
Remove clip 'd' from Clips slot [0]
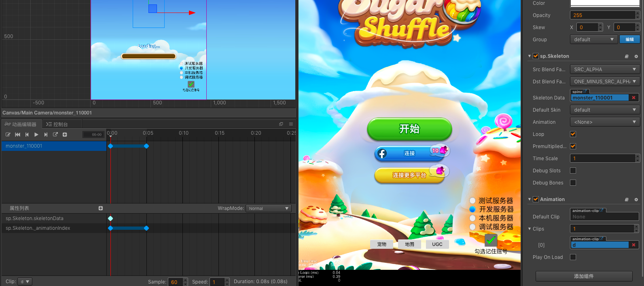tap(634, 245)
